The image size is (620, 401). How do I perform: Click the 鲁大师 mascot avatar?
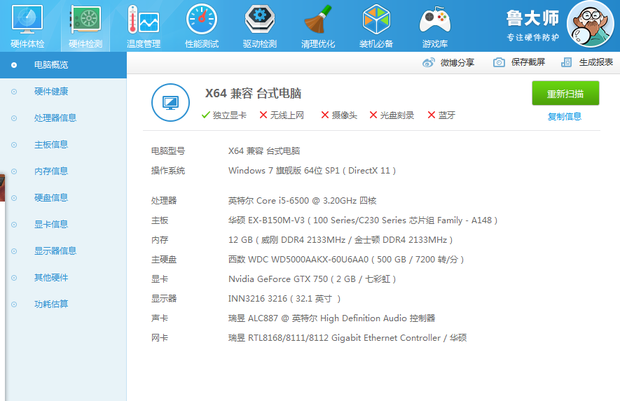pos(590,24)
